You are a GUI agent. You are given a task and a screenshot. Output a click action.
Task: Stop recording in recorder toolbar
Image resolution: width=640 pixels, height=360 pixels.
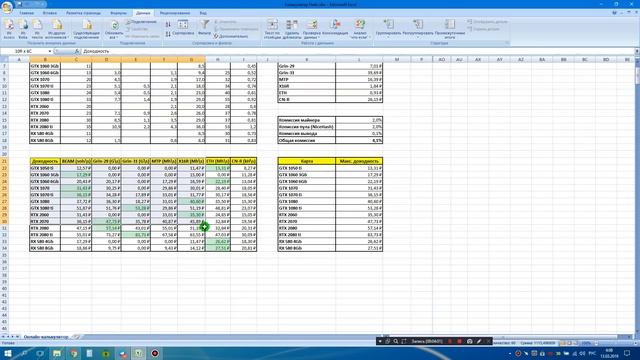459,341
